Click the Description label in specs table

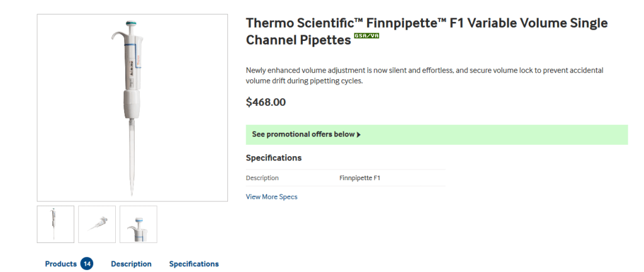pos(262,178)
